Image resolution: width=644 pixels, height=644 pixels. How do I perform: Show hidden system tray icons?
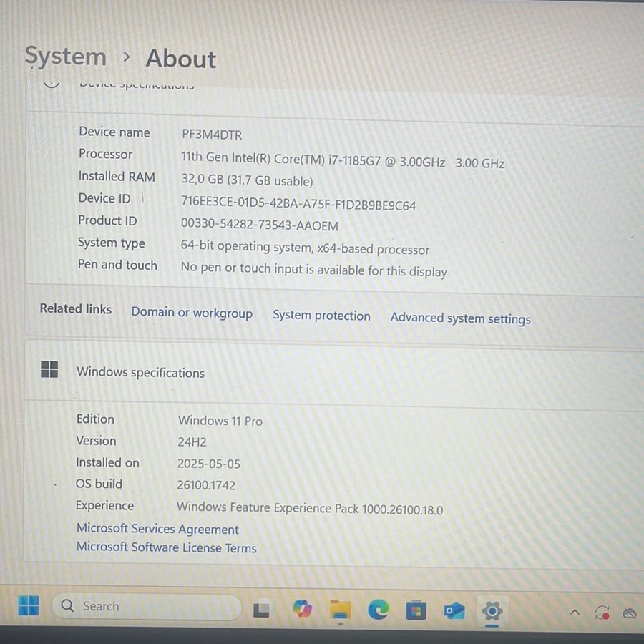tap(575, 613)
